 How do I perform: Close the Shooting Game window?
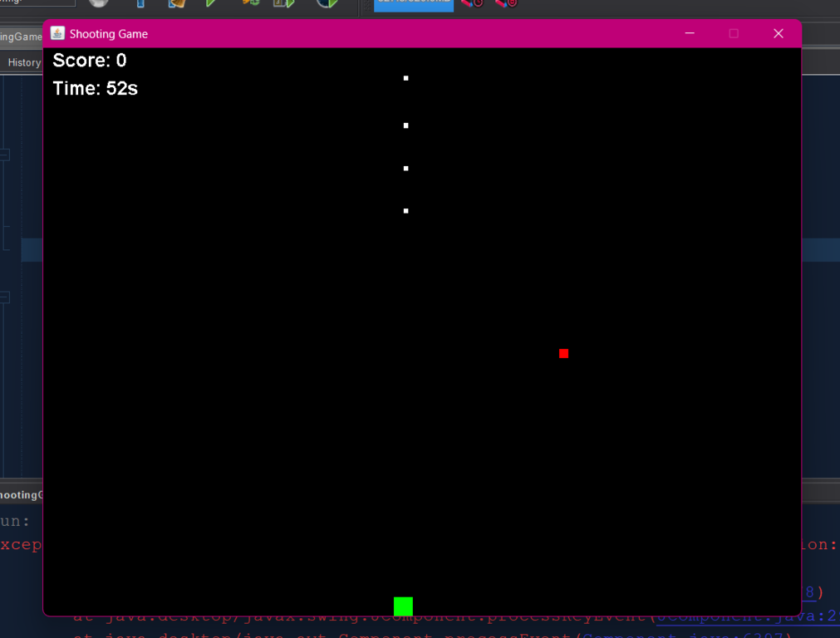point(778,33)
